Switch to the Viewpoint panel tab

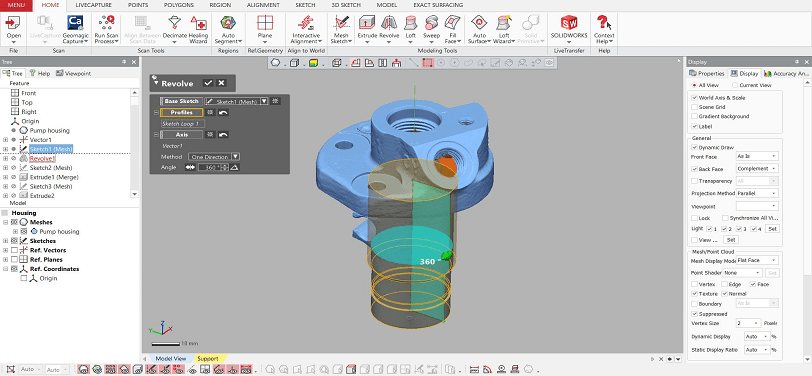click(73, 74)
